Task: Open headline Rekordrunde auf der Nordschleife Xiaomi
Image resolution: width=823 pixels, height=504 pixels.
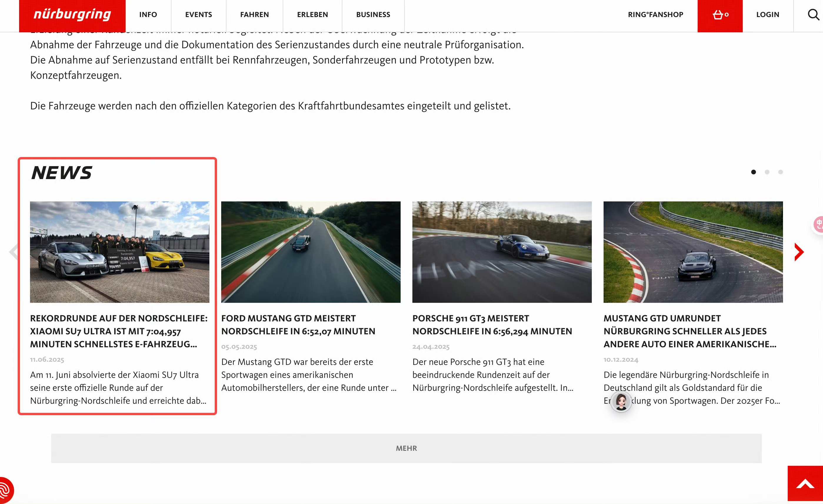Action: 119,331
